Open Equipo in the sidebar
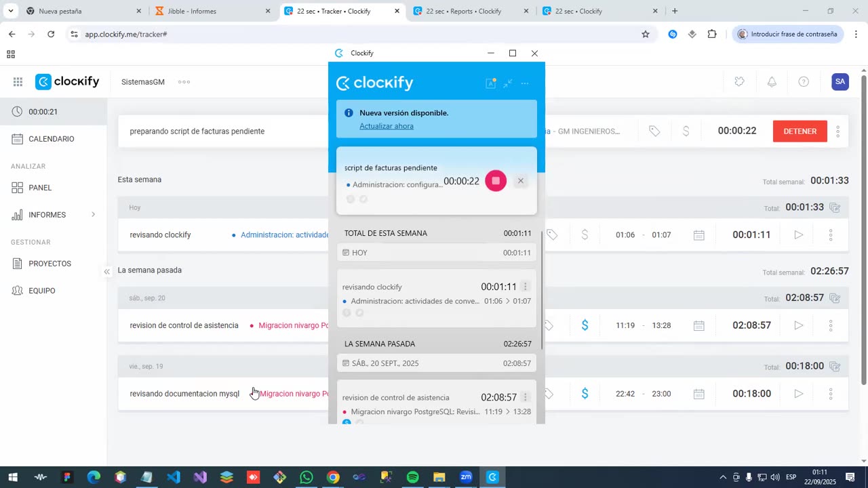The image size is (868, 488). point(42,291)
